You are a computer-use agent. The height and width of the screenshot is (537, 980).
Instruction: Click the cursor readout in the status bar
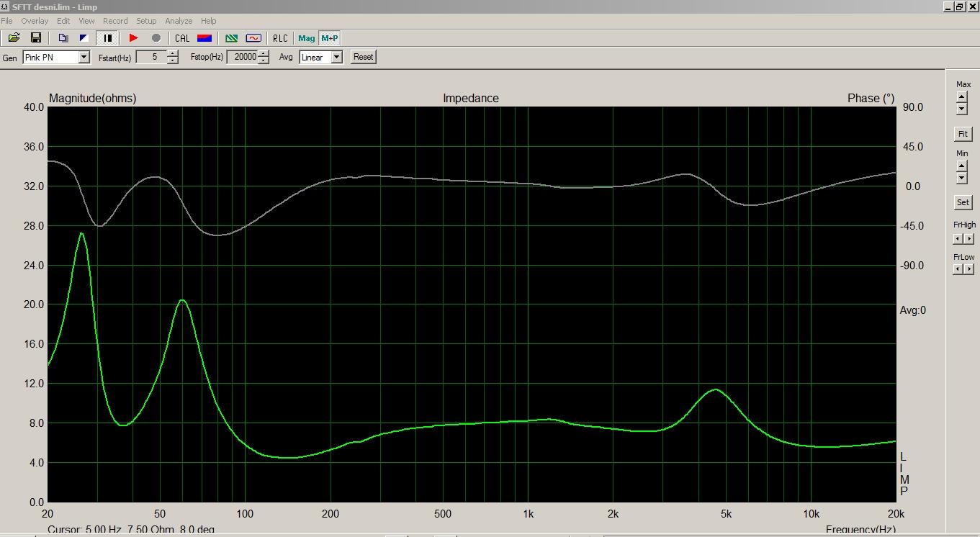click(131, 530)
